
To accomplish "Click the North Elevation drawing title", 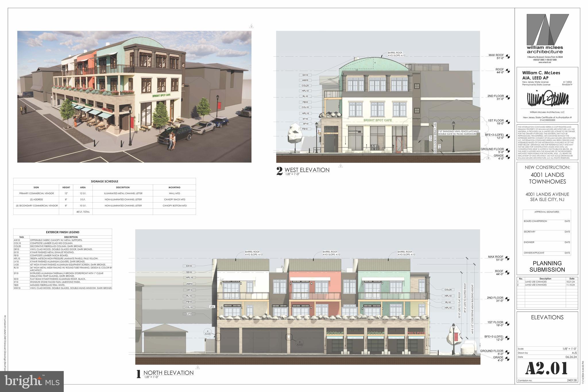I will [169, 373].
